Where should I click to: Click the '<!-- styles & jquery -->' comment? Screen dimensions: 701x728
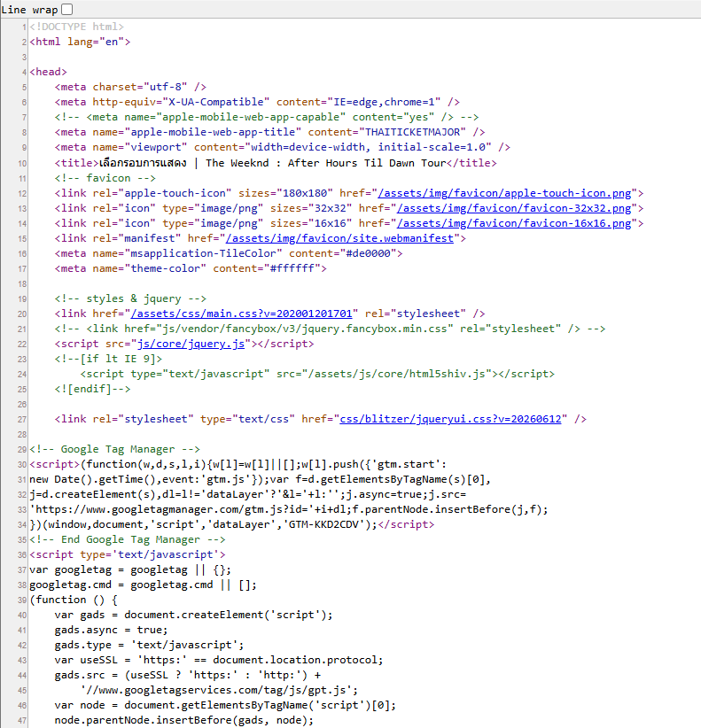tap(130, 298)
